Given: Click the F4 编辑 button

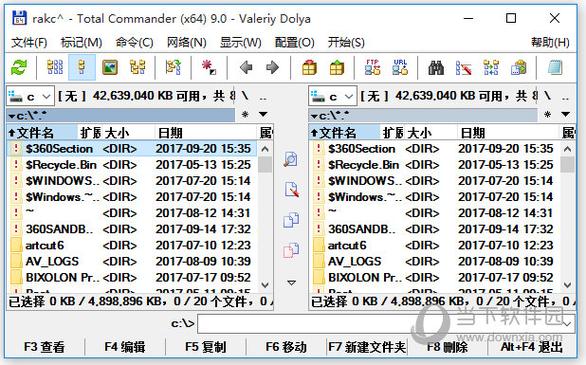Looking at the screenshot, I should click(125, 347).
